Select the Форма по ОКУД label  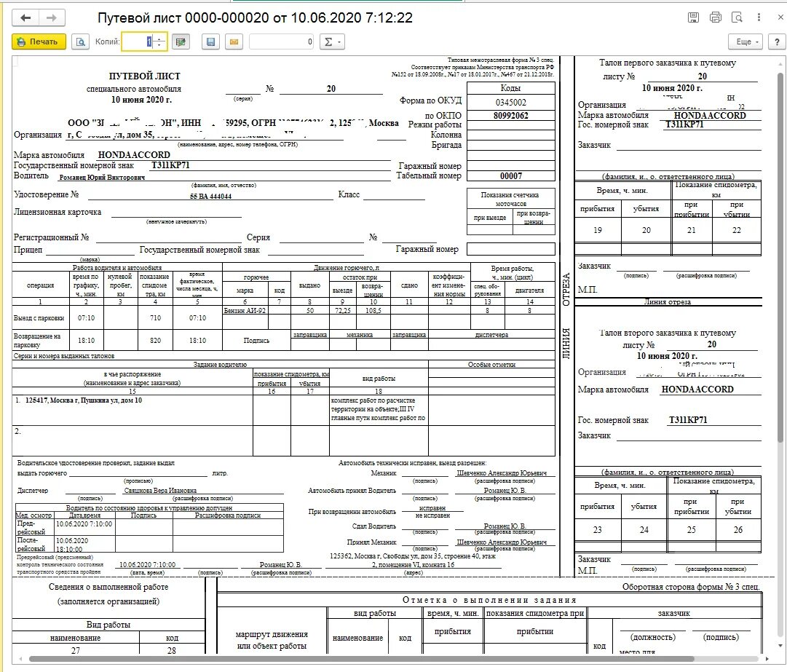(x=430, y=100)
